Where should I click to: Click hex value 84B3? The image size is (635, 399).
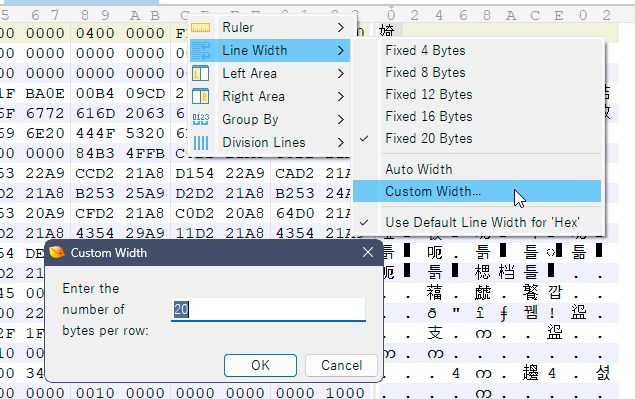click(x=95, y=154)
